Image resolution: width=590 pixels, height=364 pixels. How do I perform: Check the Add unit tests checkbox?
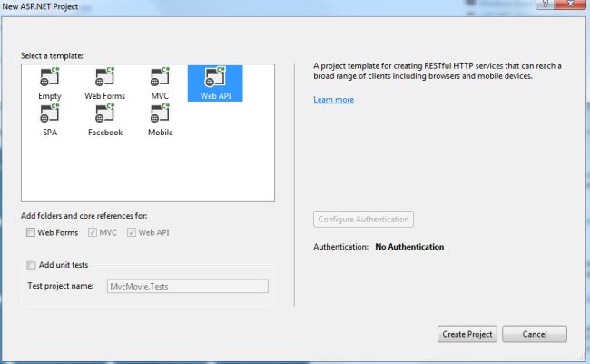pyautogui.click(x=31, y=265)
